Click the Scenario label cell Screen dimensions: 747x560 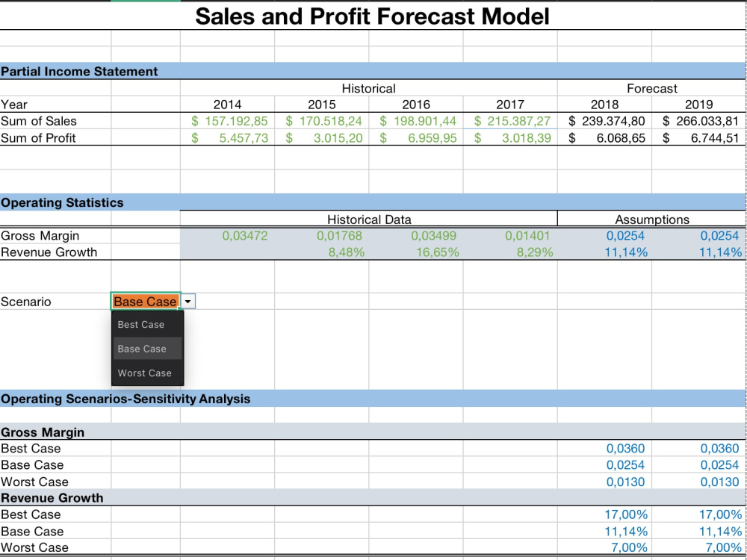pos(25,302)
